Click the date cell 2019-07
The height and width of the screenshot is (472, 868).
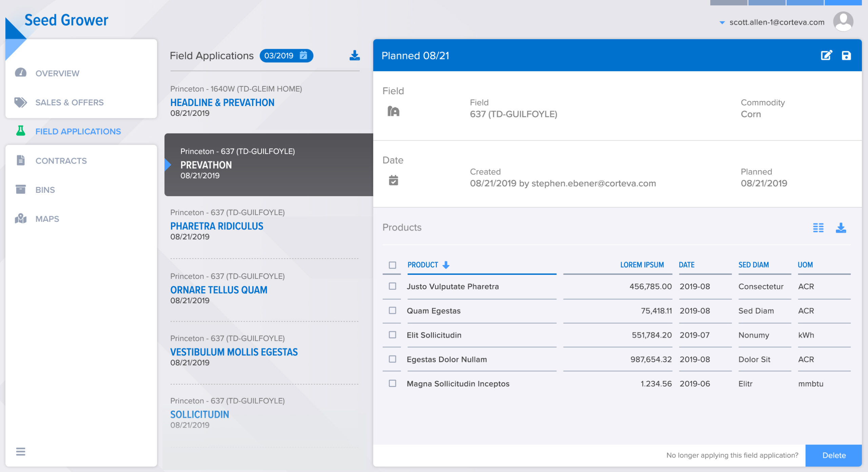click(x=694, y=335)
